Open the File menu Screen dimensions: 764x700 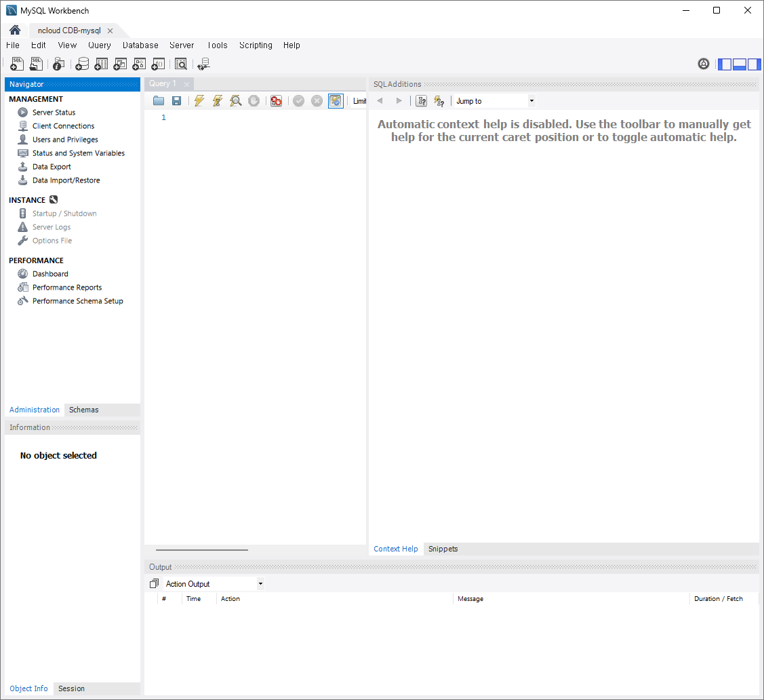pyautogui.click(x=13, y=45)
